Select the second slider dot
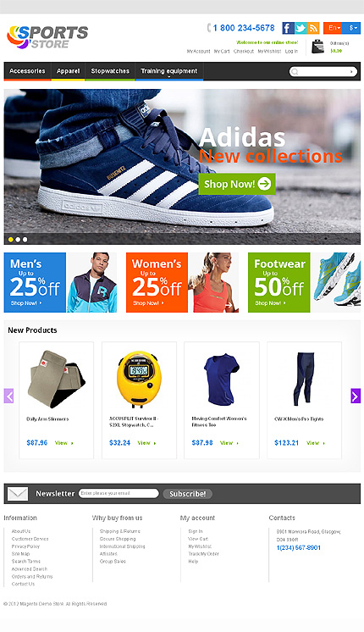The height and width of the screenshot is (632, 364). pyautogui.click(x=18, y=240)
